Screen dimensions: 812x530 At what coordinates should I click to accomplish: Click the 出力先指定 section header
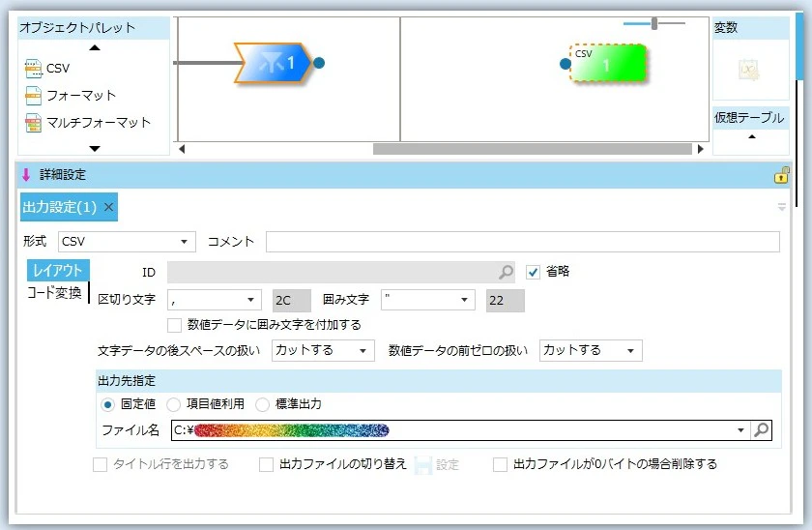[x=438, y=381]
